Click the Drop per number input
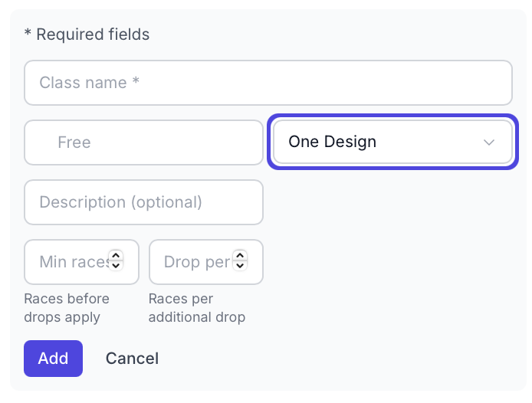The width and height of the screenshot is (532, 403). click(x=192, y=262)
